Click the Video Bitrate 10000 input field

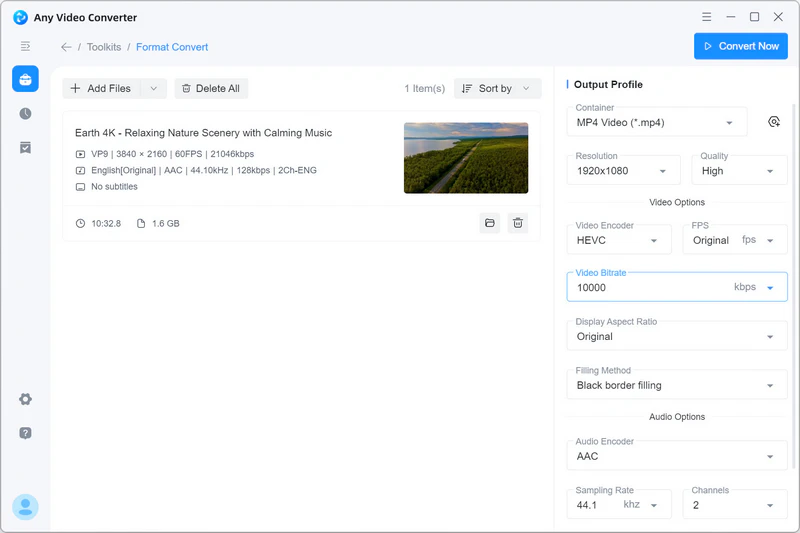pyautogui.click(x=650, y=287)
